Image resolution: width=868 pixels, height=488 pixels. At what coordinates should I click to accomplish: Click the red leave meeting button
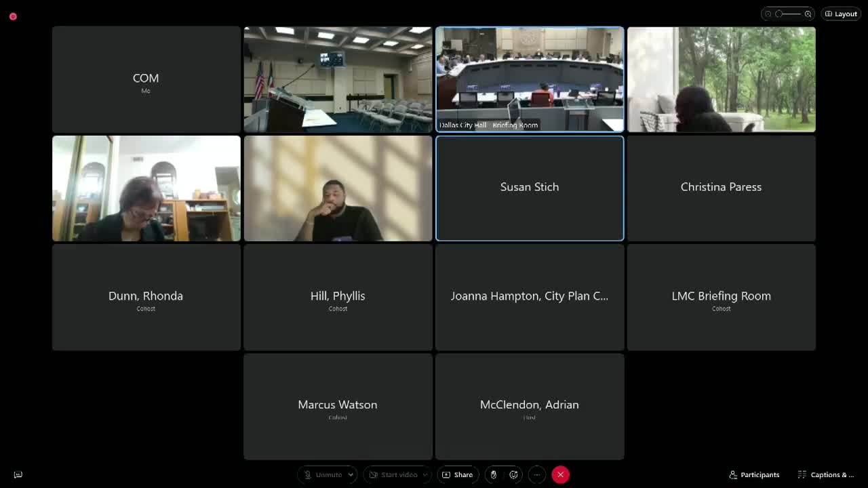[560, 474]
